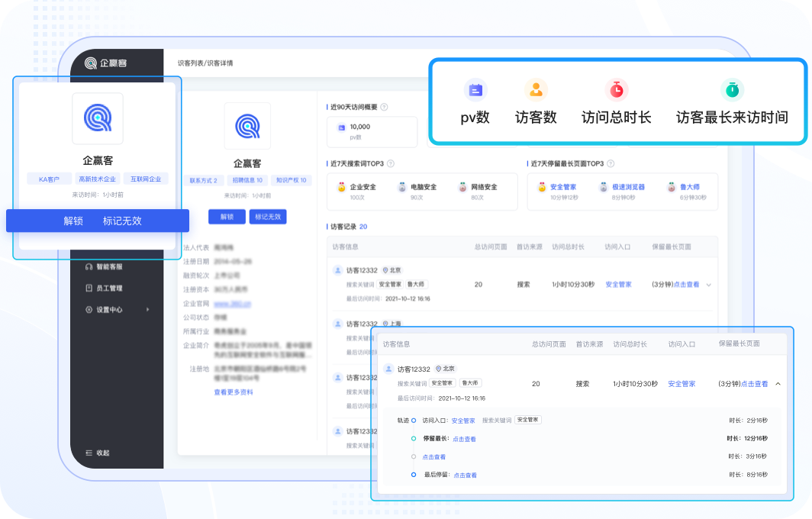Click the medal icon beside 鲁大师 6分钟30秒

[x=672, y=187]
